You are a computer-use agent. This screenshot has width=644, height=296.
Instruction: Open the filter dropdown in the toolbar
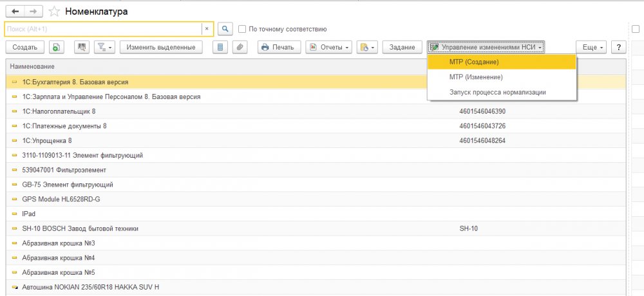(104, 47)
